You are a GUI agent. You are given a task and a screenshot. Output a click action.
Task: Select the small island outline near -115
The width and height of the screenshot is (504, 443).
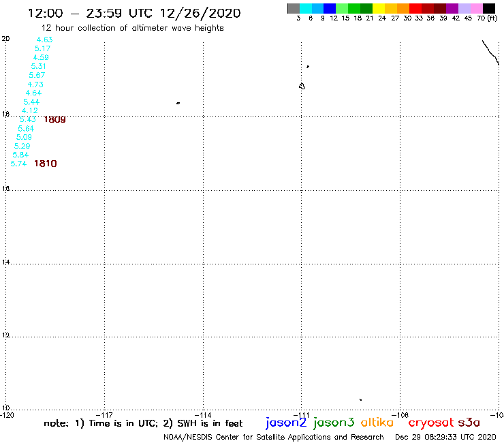[x=178, y=103]
